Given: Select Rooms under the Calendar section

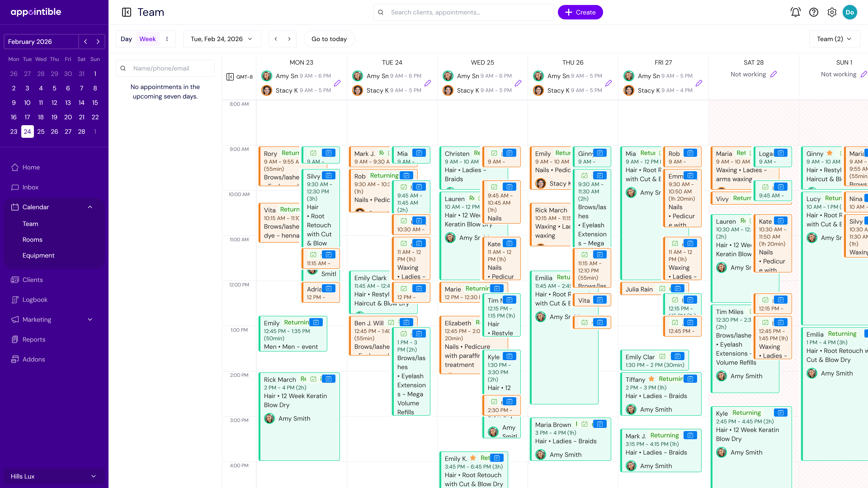Looking at the screenshot, I should pos(32,239).
